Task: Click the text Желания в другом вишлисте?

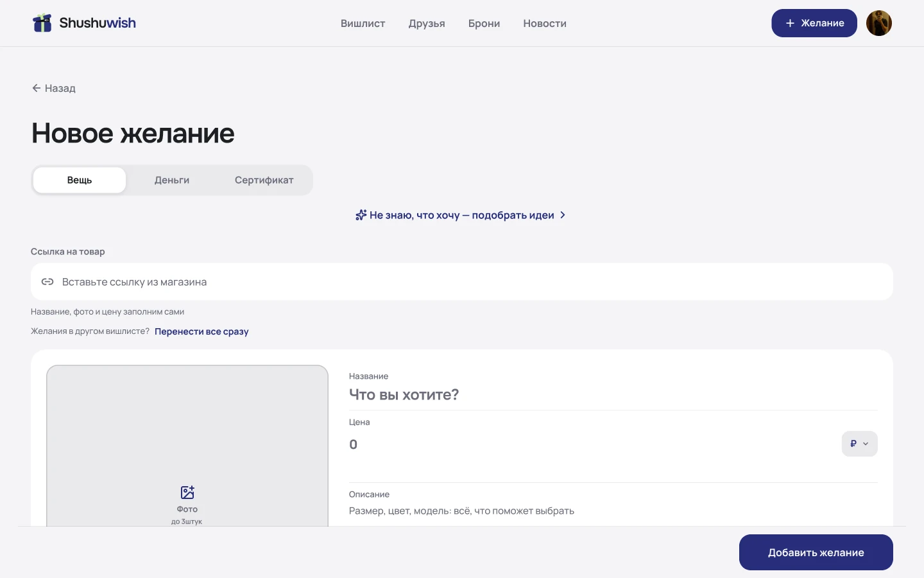Action: [90, 331]
